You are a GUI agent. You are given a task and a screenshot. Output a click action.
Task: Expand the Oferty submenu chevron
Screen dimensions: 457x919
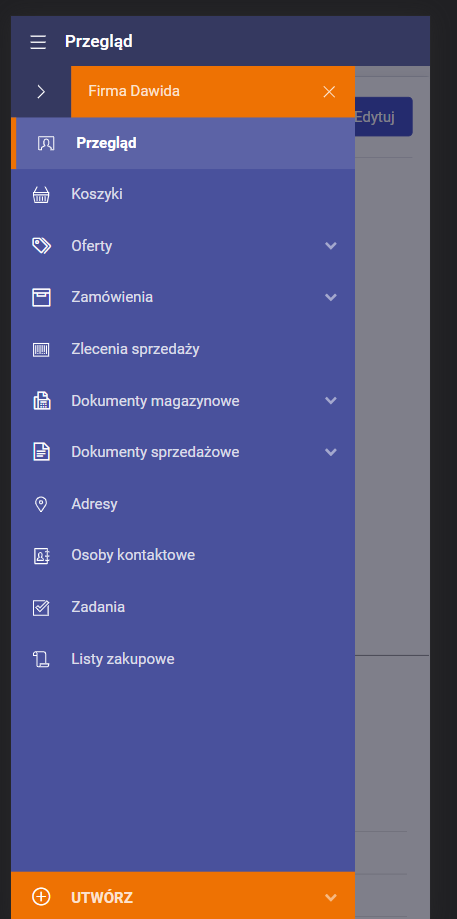(x=331, y=246)
